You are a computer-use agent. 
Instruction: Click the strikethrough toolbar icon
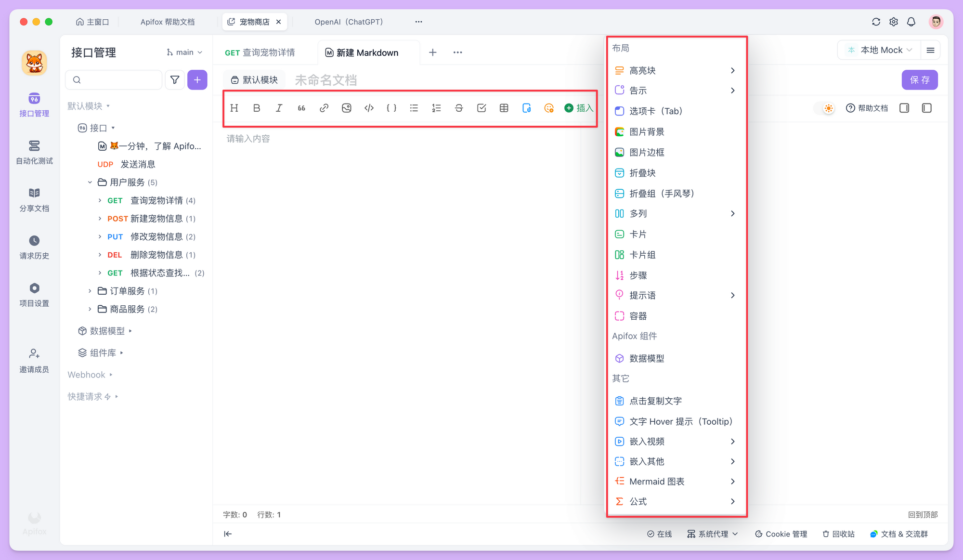click(459, 108)
